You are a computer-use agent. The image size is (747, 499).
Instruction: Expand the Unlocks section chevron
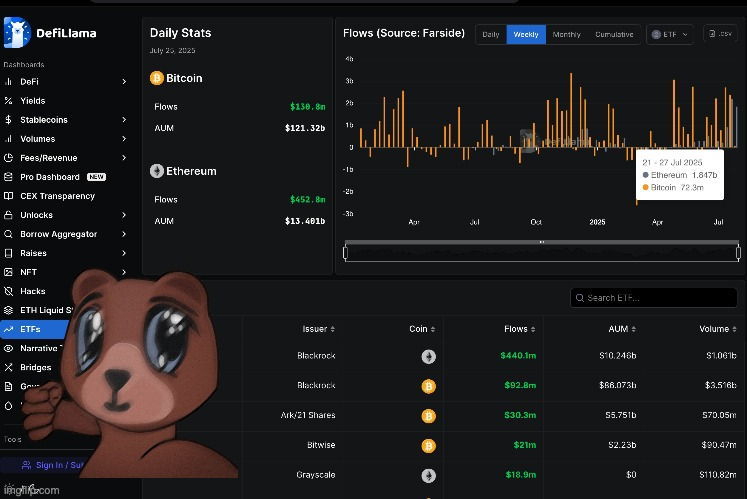pyautogui.click(x=124, y=215)
